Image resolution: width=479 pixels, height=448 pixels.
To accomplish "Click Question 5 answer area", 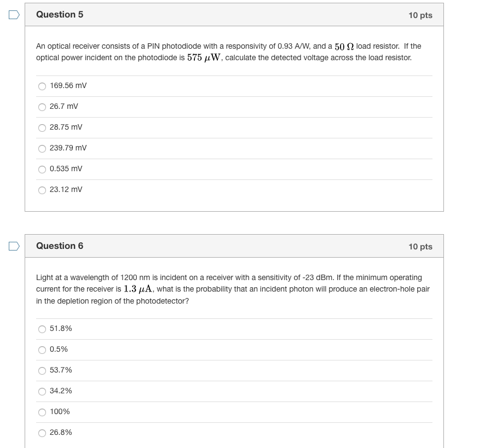I will [234, 137].
